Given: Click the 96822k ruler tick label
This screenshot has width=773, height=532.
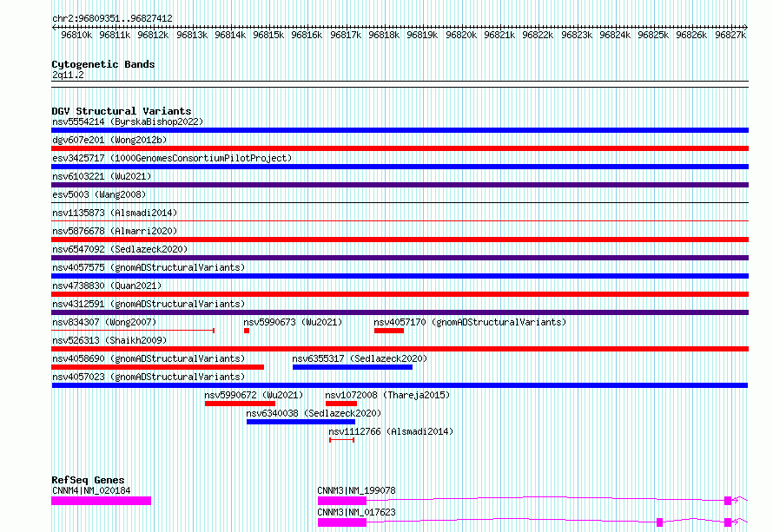Looking at the screenshot, I should pyautogui.click(x=538, y=35).
